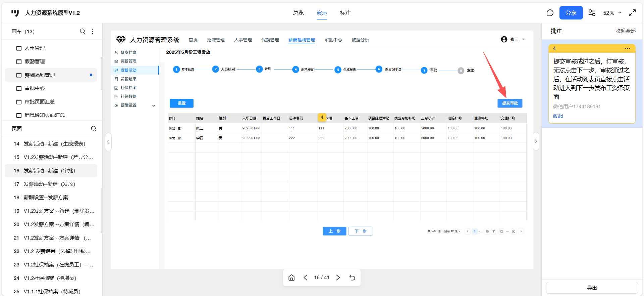Click the blue 分享 button
The width and height of the screenshot is (644, 296).
pyautogui.click(x=571, y=13)
